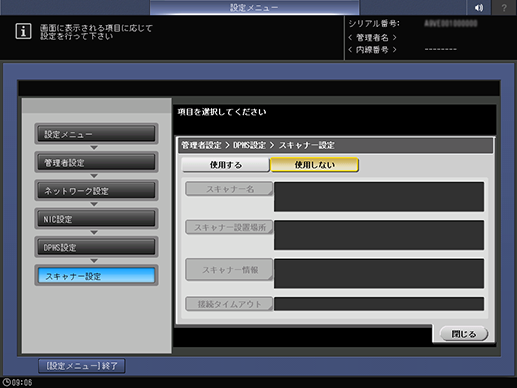The image size is (517, 388).
Task: Click the clock icon in status bar
Action: [x=6, y=382]
